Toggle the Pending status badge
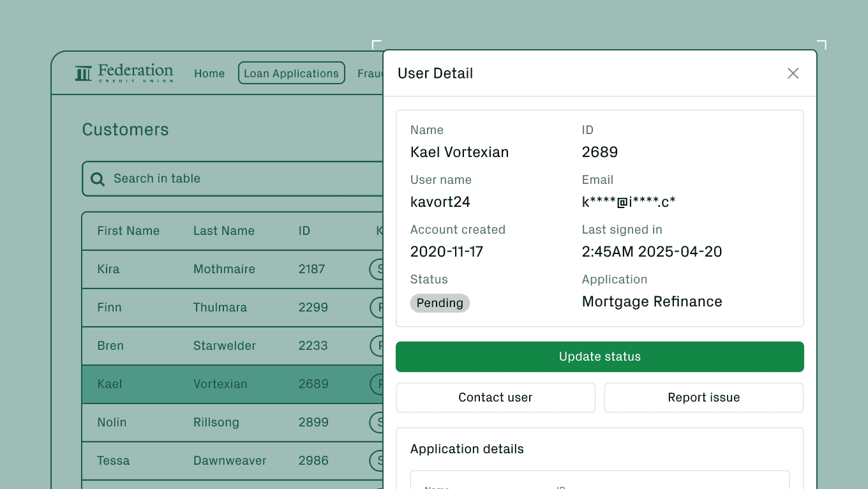 pos(440,303)
